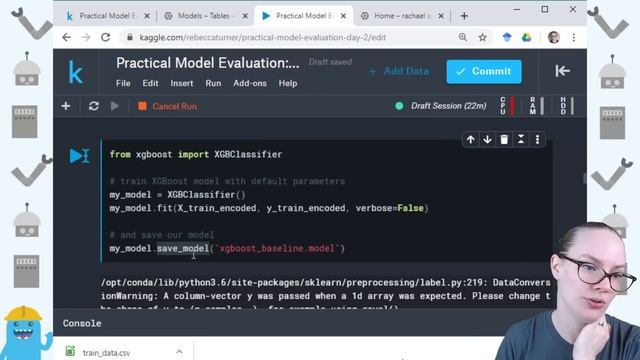Click Draft Session status
The height and width of the screenshot is (360, 640).
pos(441,106)
